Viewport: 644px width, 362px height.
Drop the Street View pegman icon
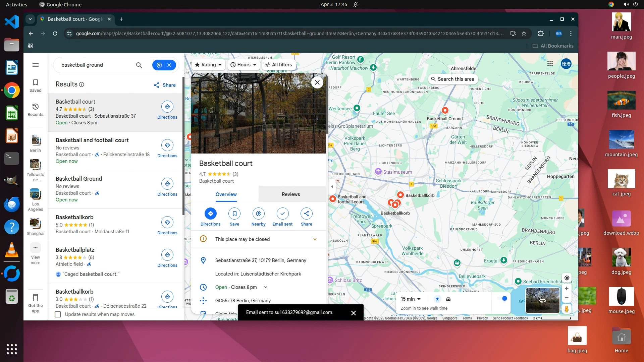(567, 309)
